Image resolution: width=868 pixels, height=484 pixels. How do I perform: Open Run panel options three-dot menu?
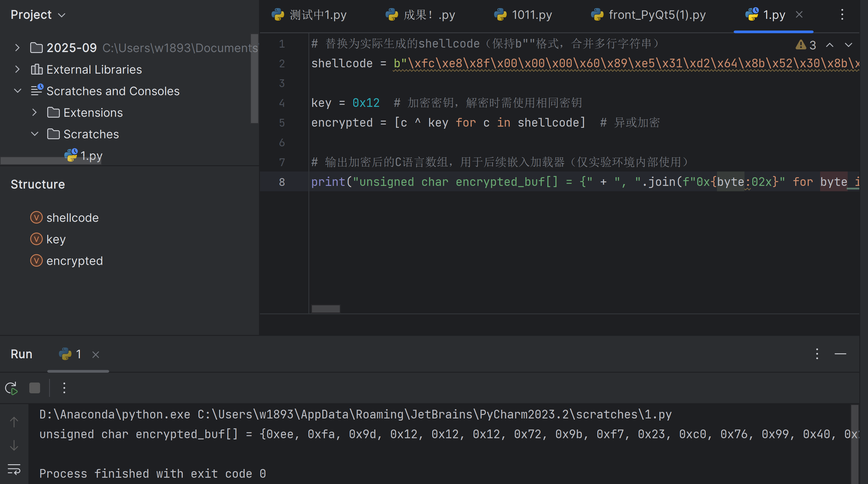(x=817, y=354)
